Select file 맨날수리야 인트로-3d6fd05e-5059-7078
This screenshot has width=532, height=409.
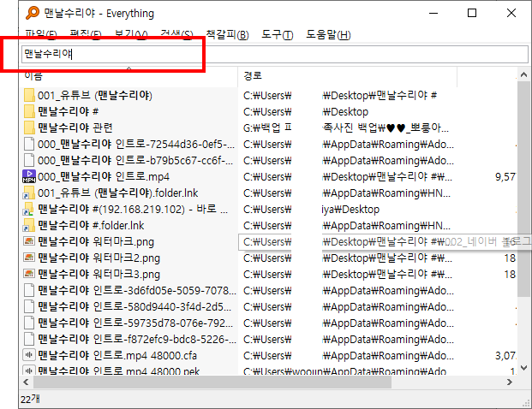coord(137,290)
